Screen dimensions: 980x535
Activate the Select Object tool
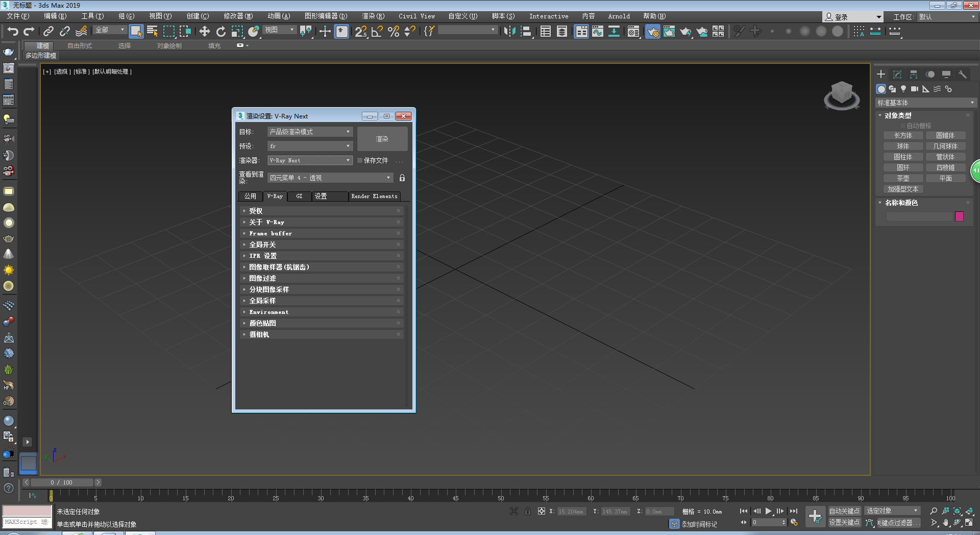(x=136, y=31)
